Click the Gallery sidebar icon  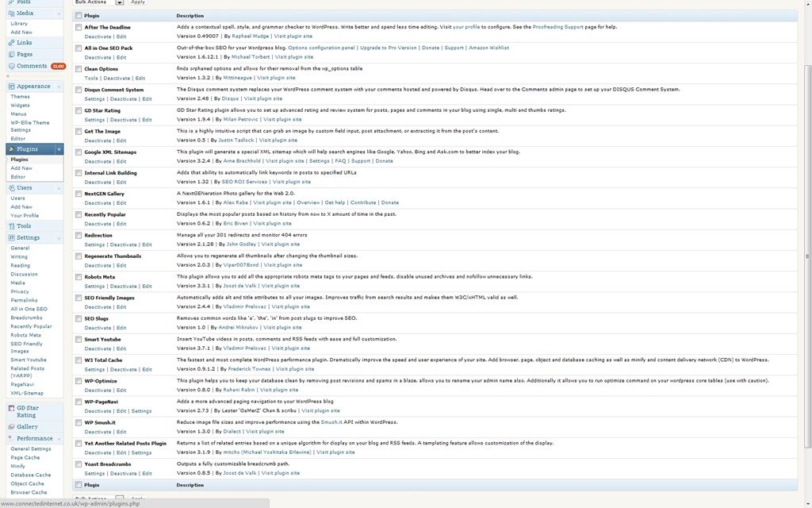[11, 427]
